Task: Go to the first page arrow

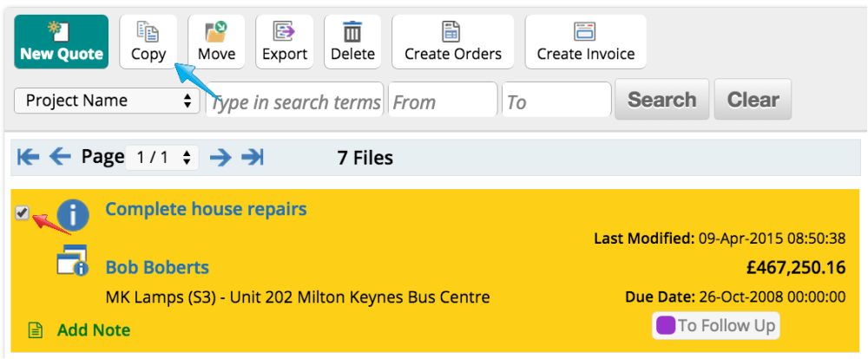Action: point(29,158)
